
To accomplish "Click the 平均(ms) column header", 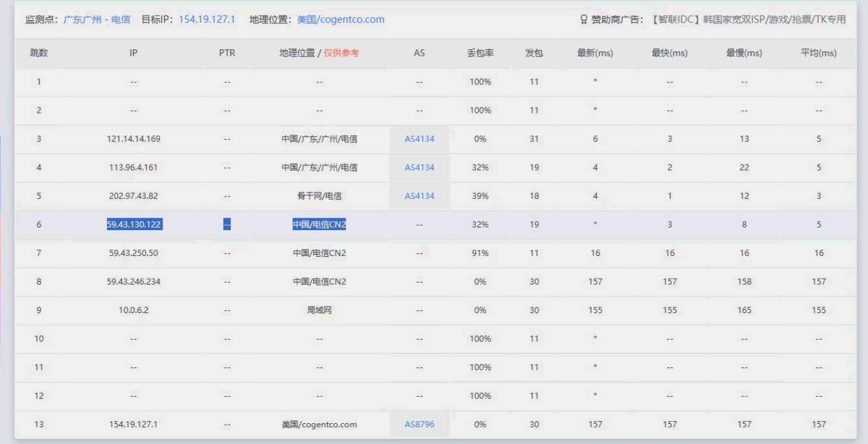I will pyautogui.click(x=819, y=53).
